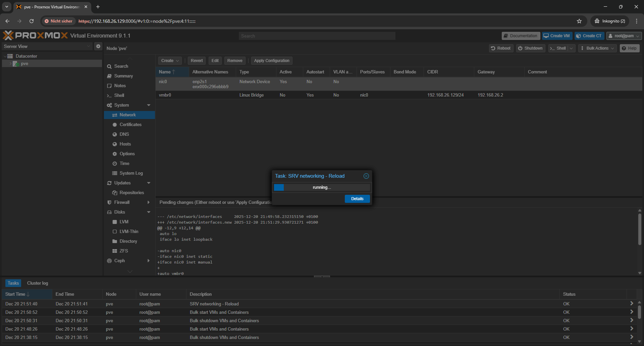The width and height of the screenshot is (644, 346).
Task: Click the Apply Configuration button
Action: click(271, 61)
